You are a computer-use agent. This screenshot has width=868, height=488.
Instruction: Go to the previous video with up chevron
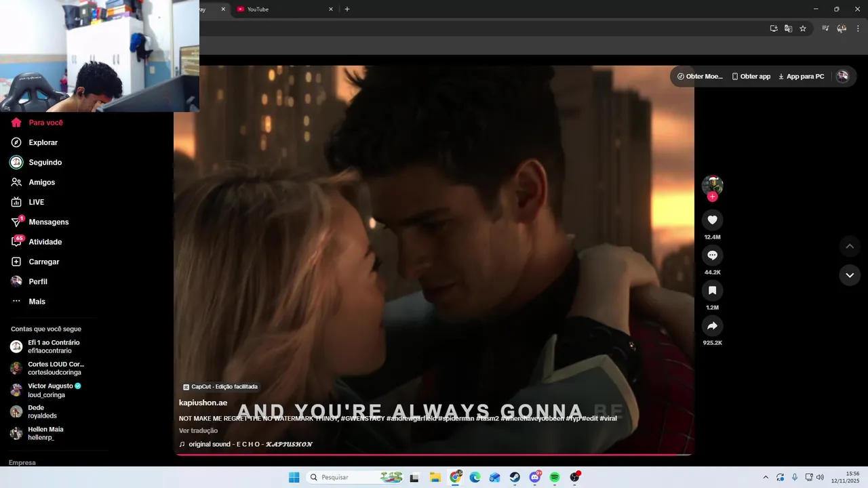[850, 246]
